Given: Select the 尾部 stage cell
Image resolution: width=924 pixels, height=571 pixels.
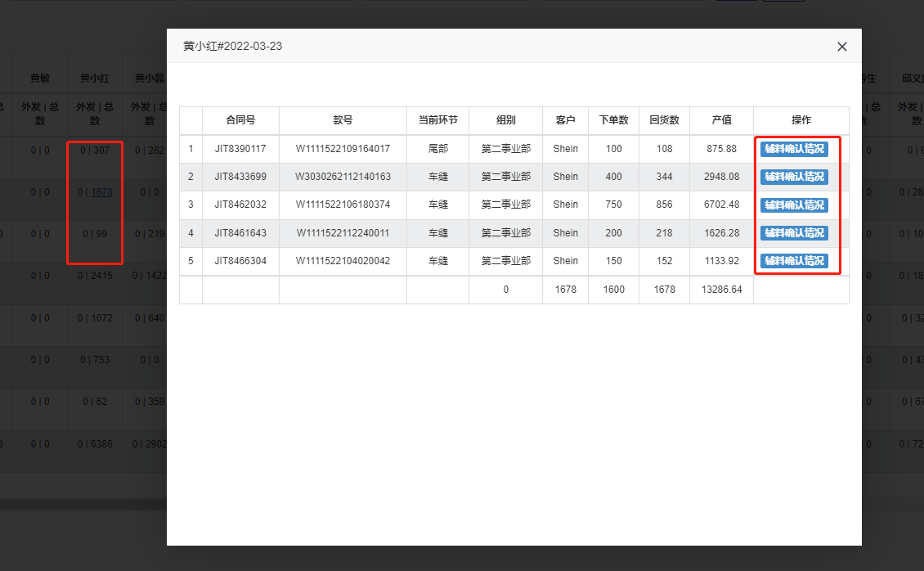Looking at the screenshot, I should click(x=437, y=149).
